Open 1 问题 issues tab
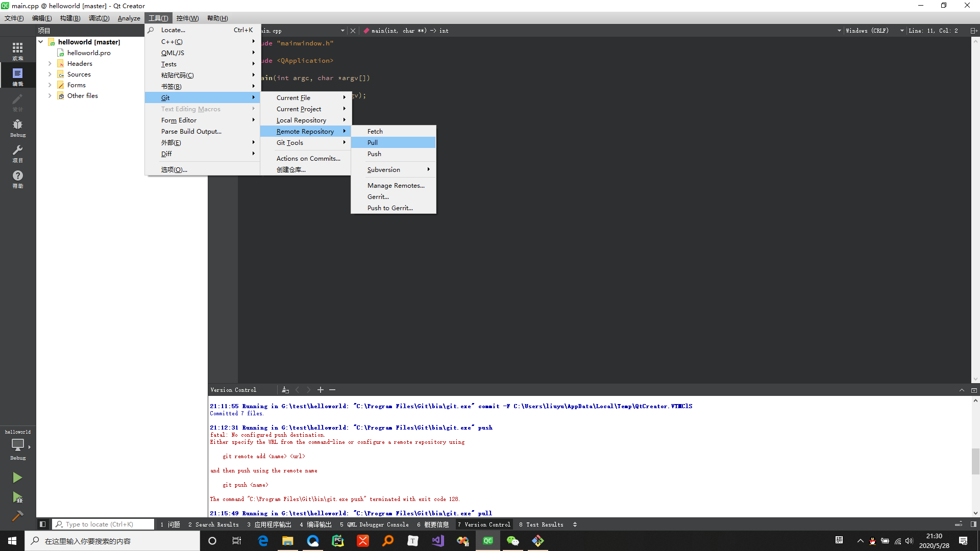The image size is (980, 551). (x=170, y=524)
